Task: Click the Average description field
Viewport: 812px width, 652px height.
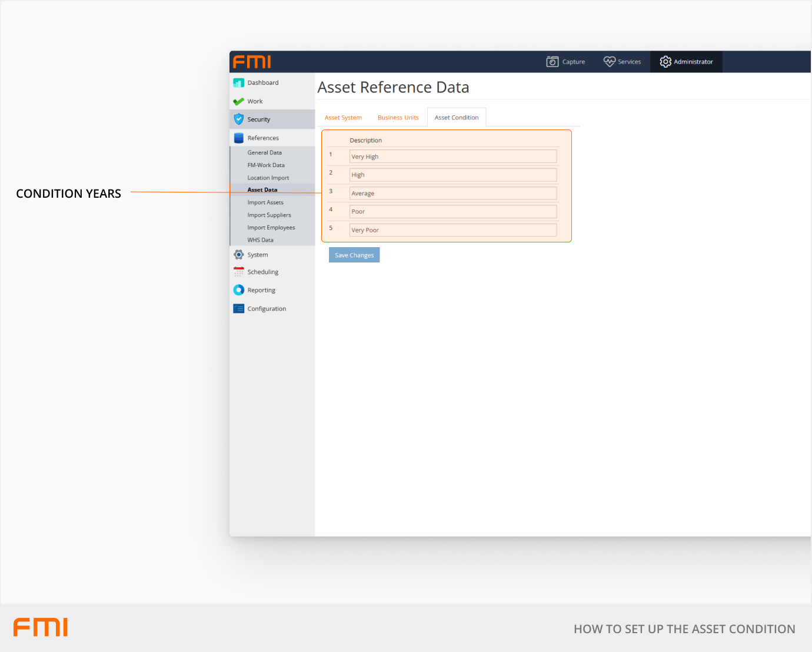Action: coord(452,194)
